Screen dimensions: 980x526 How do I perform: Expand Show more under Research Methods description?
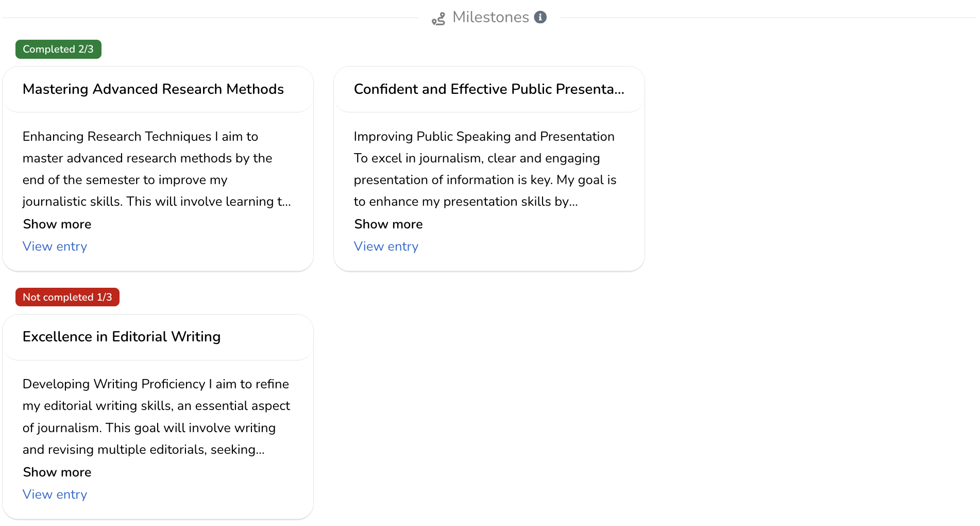[57, 224]
